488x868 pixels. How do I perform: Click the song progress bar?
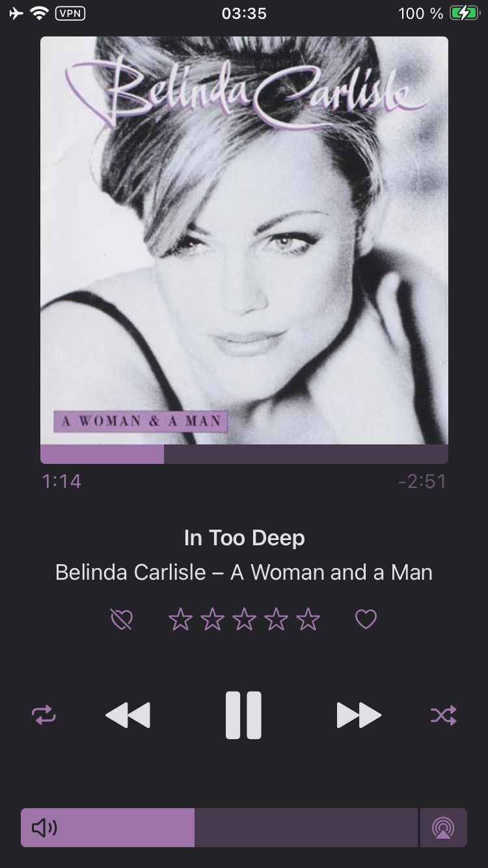[244, 454]
